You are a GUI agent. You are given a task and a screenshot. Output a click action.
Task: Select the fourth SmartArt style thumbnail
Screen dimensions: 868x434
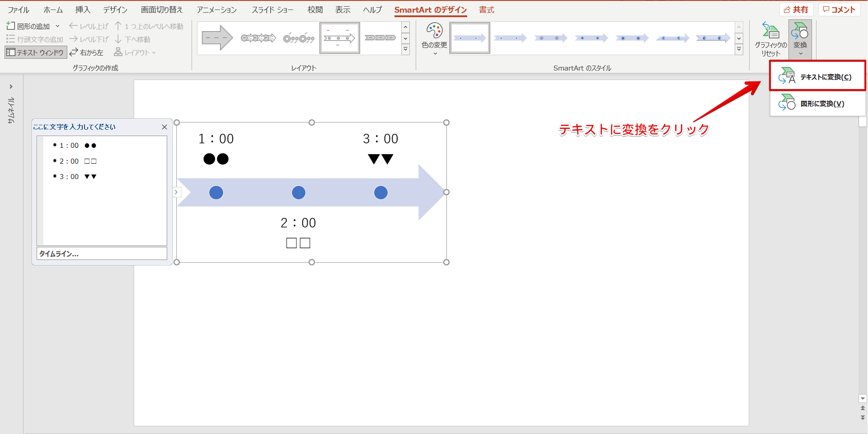[x=591, y=38]
